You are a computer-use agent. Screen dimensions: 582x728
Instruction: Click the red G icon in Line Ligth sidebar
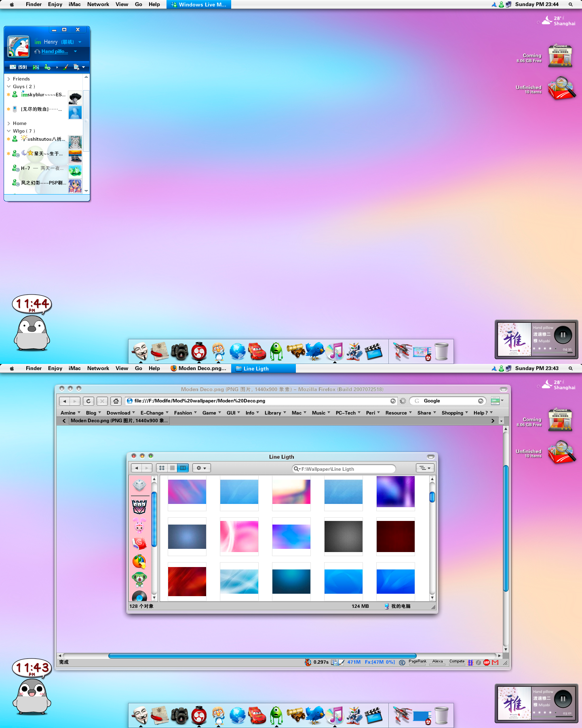(x=139, y=544)
